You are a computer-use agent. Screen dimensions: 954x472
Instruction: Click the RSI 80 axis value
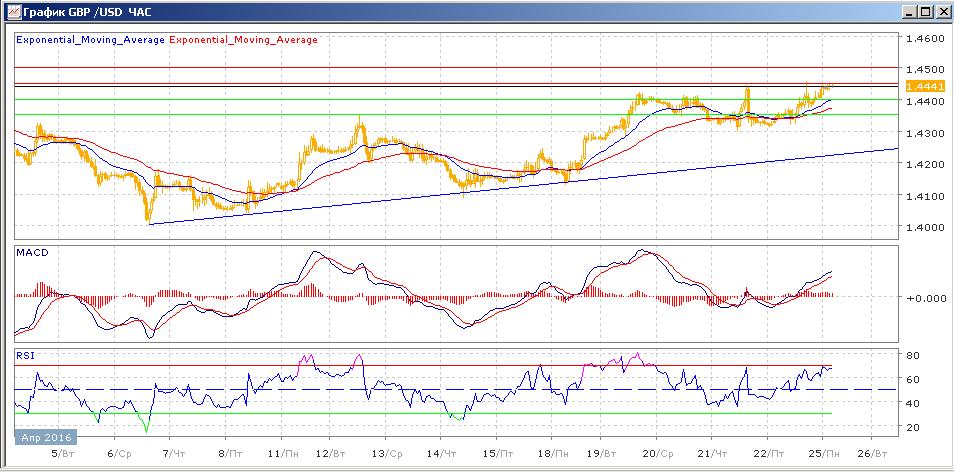click(914, 355)
